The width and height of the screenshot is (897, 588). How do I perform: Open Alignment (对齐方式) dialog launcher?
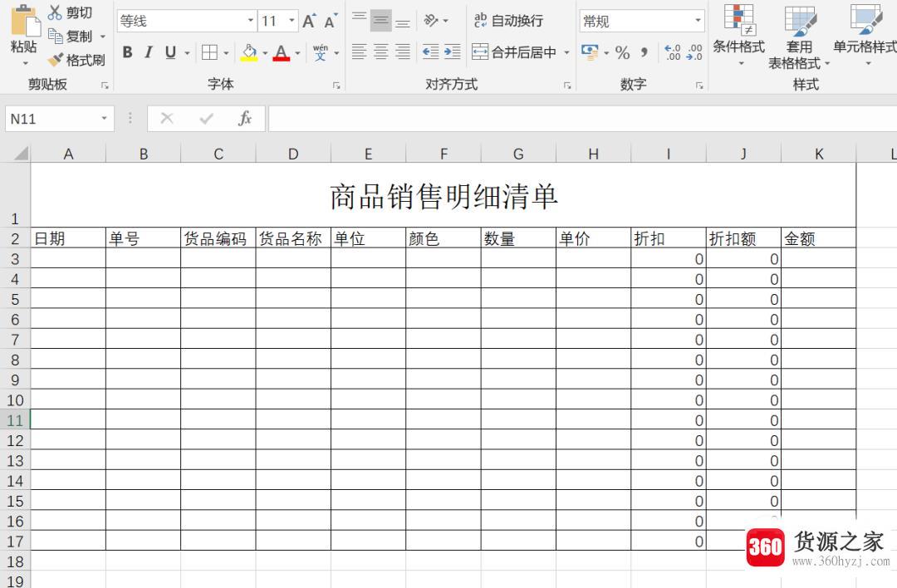(x=567, y=86)
